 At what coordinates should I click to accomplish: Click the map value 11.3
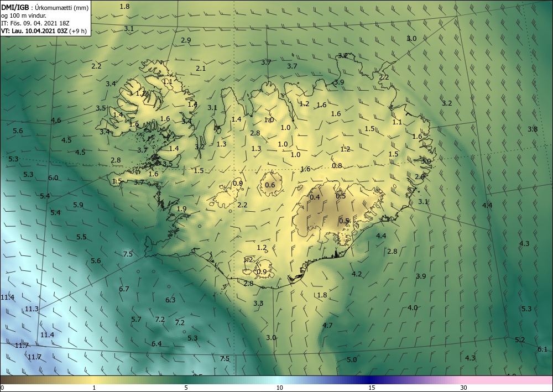[32, 309]
